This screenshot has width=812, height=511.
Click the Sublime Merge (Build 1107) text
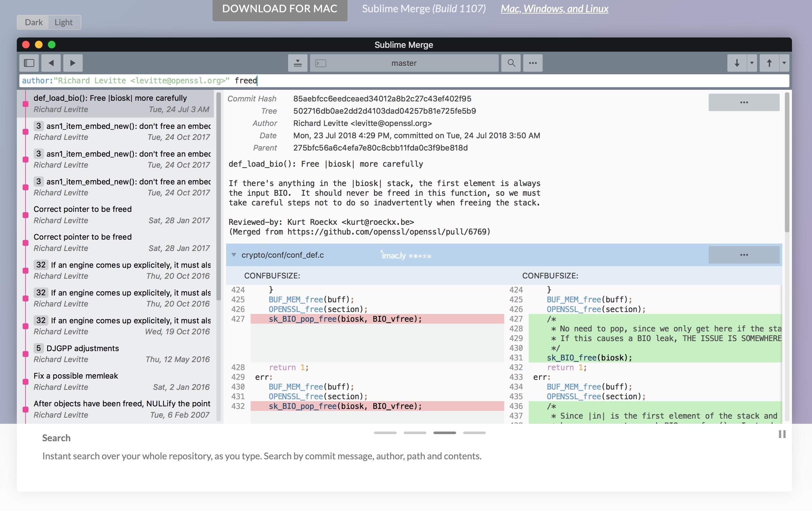[424, 9]
